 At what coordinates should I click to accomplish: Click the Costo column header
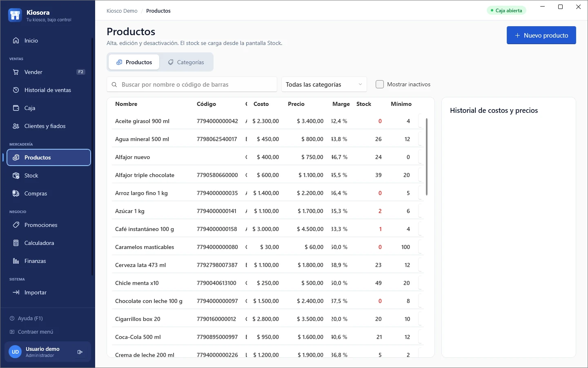[x=261, y=104]
